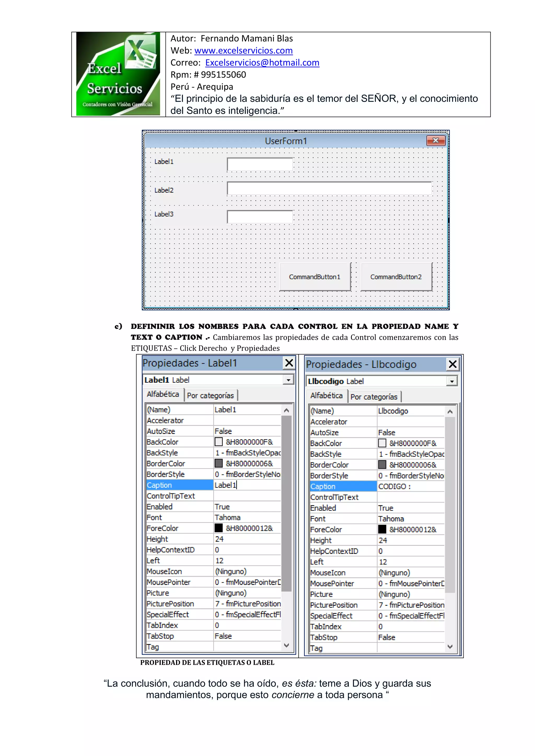Close the Propiedades - Llbcodigo panel
535x756 pixels.
[452, 364]
